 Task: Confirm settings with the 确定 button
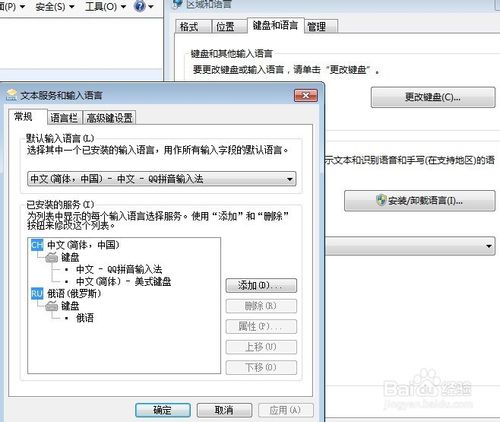163,410
